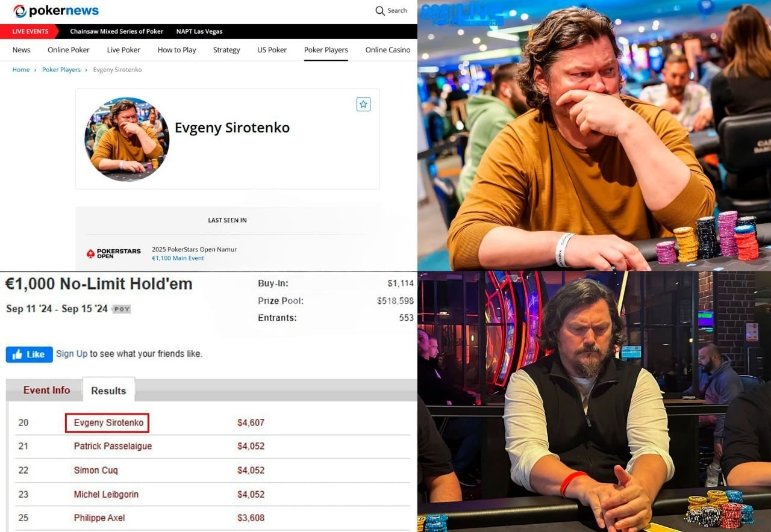Image resolution: width=771 pixels, height=532 pixels.
Task: Click the Poker Players breadcrumb link
Action: 61,70
